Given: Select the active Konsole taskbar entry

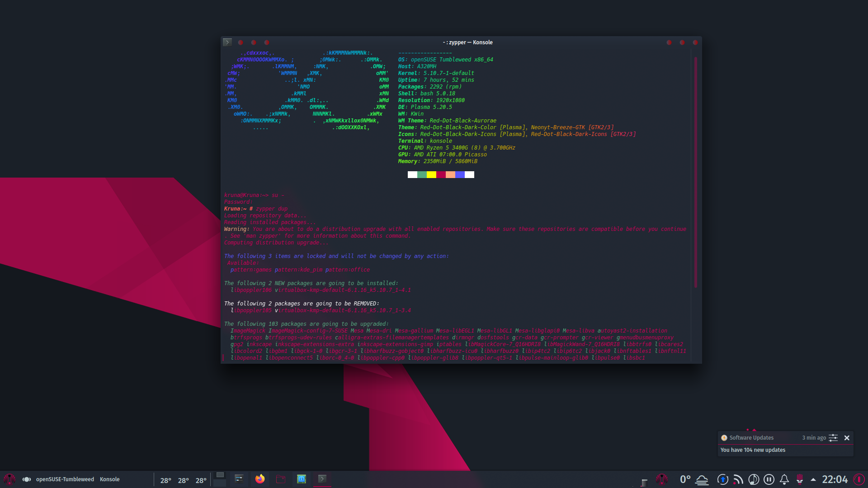Looking at the screenshot, I should click(322, 479).
